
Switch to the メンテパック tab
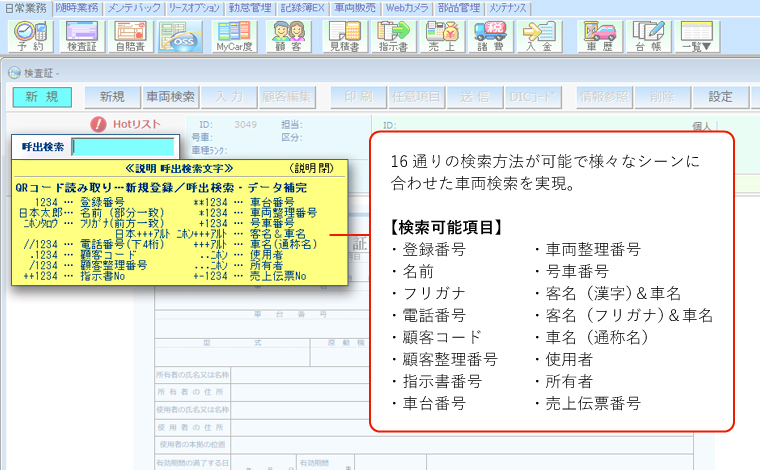coord(134,8)
